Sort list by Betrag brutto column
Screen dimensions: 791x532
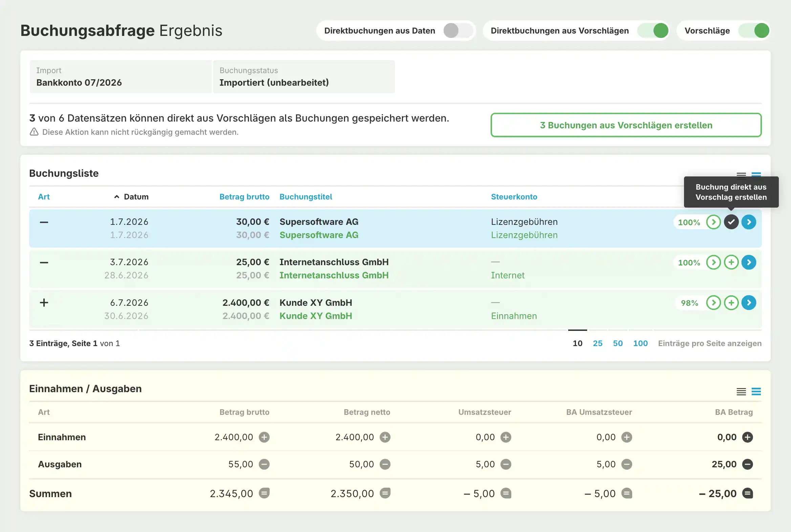pyautogui.click(x=244, y=197)
